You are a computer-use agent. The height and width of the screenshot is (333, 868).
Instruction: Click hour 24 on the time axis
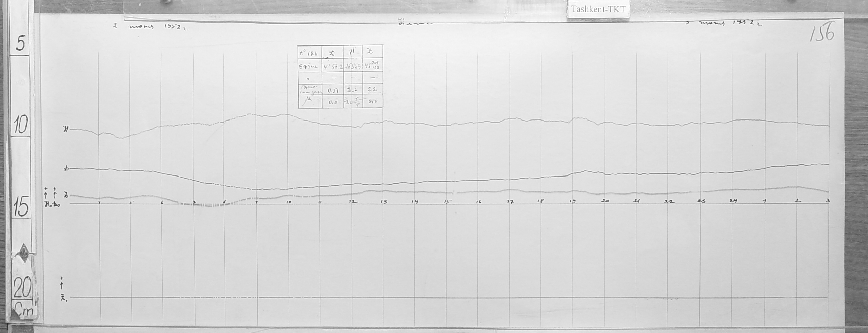point(733,201)
